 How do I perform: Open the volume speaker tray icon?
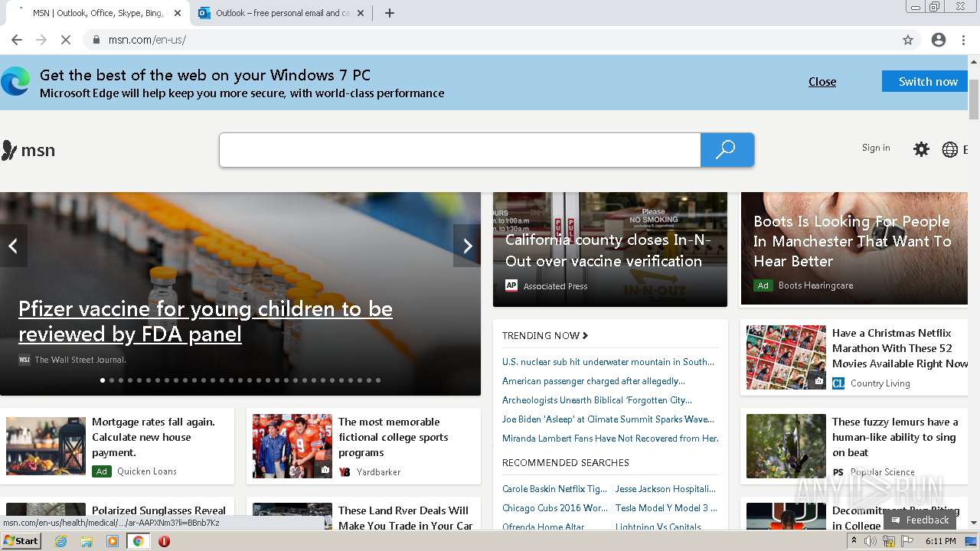coord(871,541)
